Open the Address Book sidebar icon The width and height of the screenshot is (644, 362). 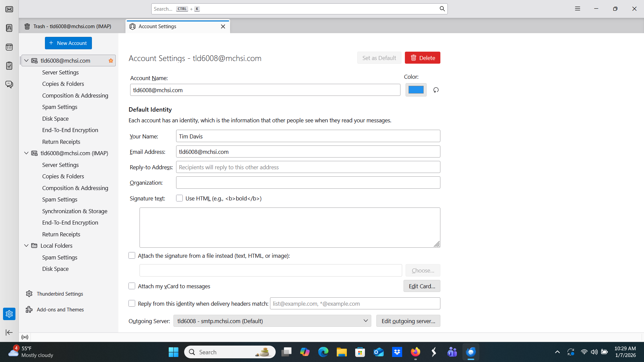coord(9,28)
